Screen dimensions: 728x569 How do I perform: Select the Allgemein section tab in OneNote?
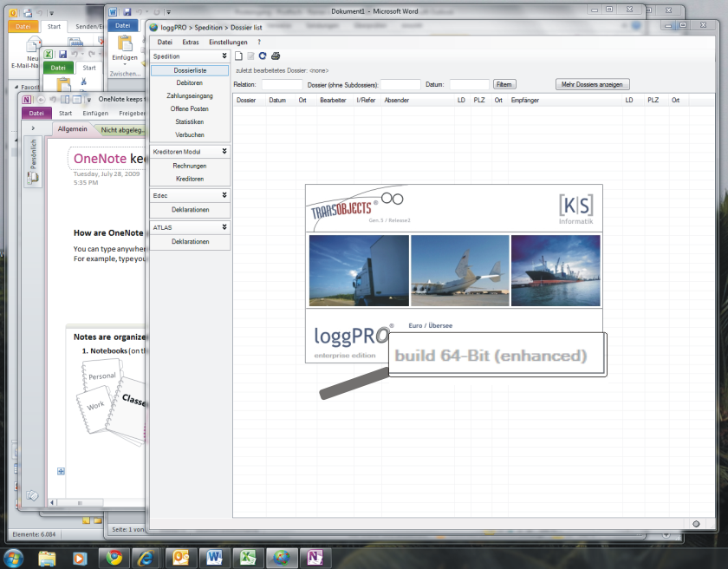(x=73, y=129)
